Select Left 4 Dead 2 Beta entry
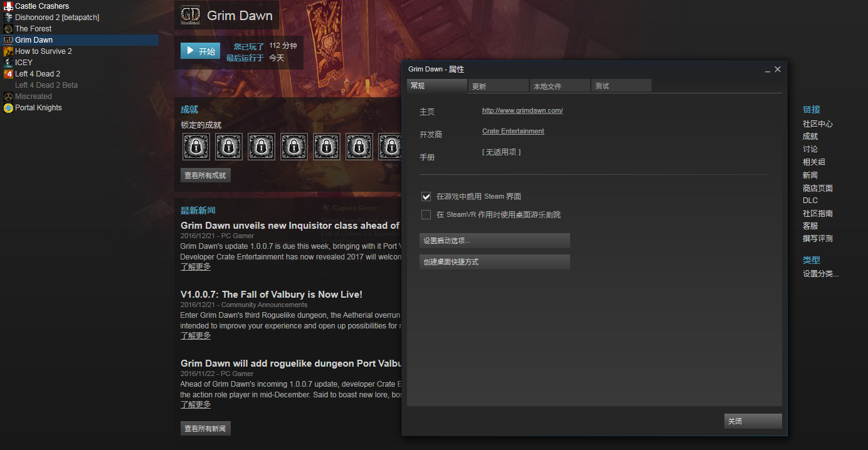Image resolution: width=868 pixels, height=450 pixels. click(x=46, y=85)
